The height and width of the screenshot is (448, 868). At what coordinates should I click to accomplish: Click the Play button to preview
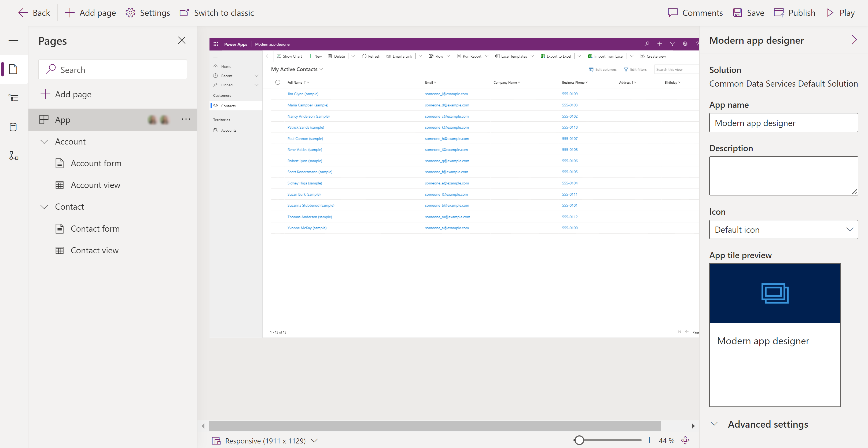pos(841,12)
